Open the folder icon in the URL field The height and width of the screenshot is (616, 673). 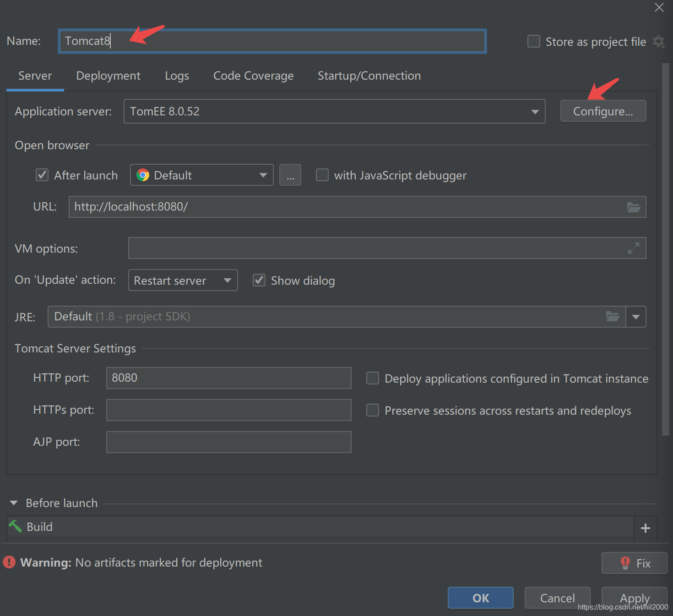pyautogui.click(x=634, y=207)
